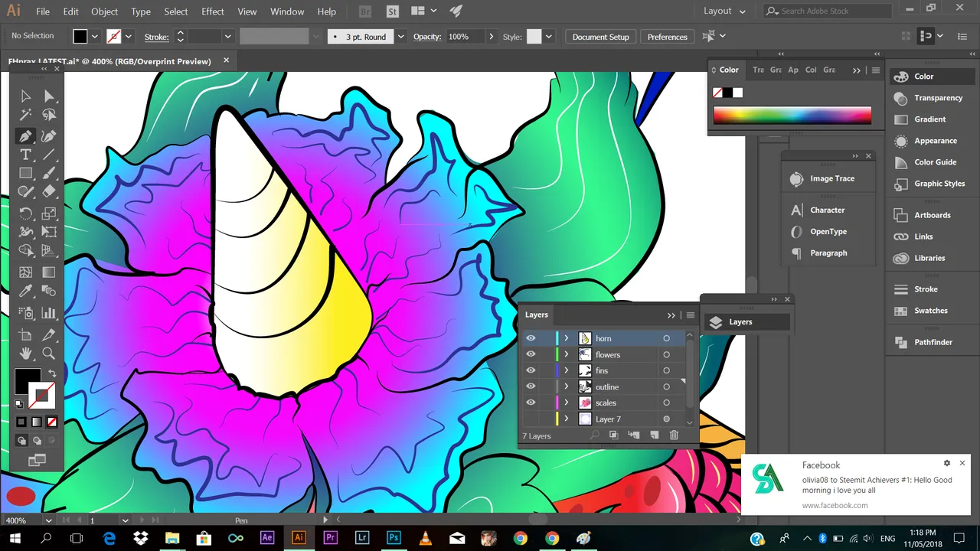
Task: Open the File menu
Action: click(x=43, y=11)
